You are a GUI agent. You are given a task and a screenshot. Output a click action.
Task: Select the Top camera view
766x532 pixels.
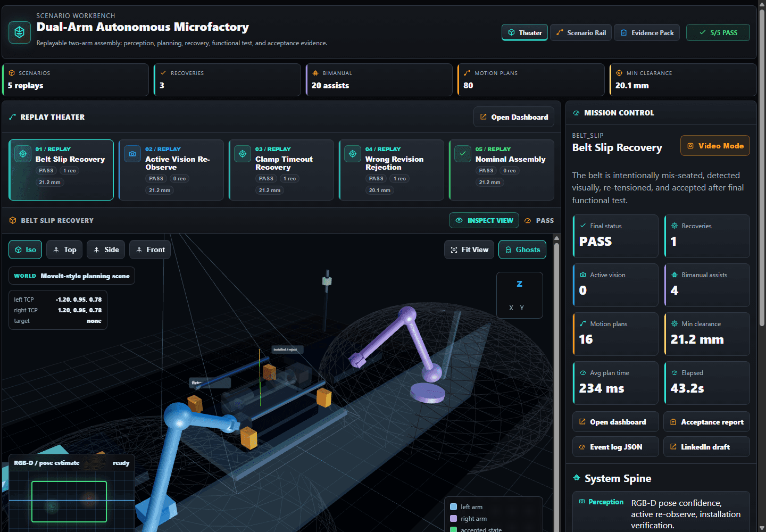click(64, 250)
